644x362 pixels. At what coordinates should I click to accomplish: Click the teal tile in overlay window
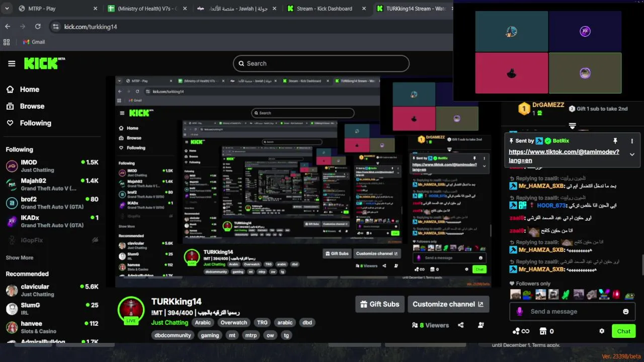[511, 32]
